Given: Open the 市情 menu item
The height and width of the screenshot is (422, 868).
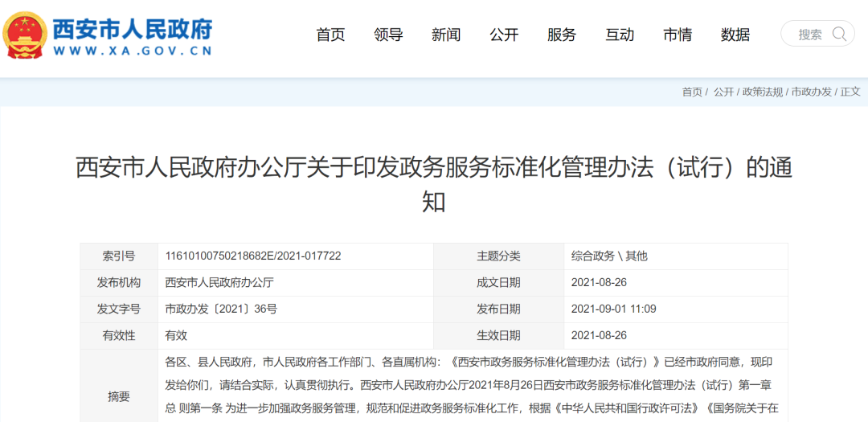Looking at the screenshot, I should [x=678, y=35].
